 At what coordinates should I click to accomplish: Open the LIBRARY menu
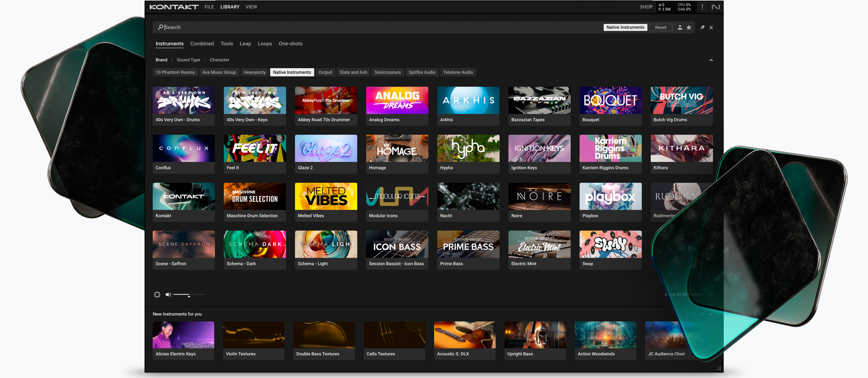pos(230,7)
